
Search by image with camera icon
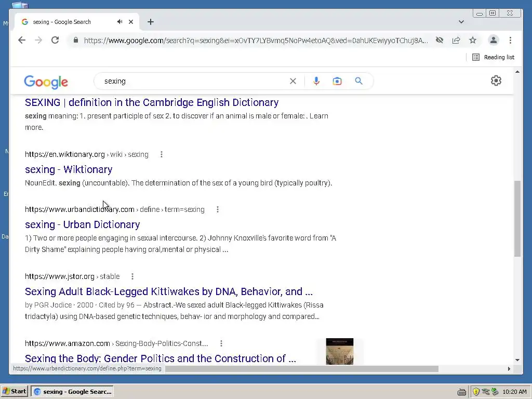point(337,81)
